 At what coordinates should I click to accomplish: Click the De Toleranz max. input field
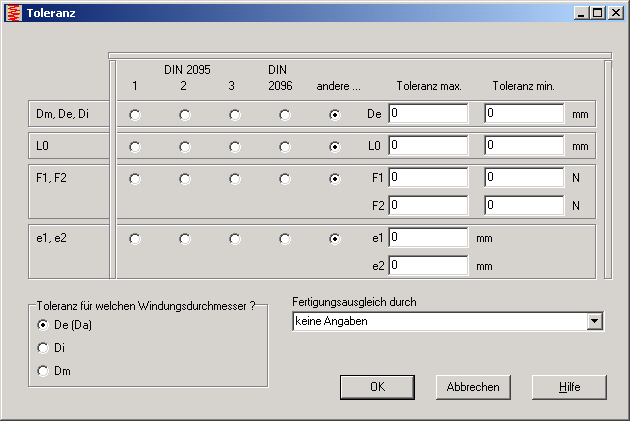pos(428,114)
